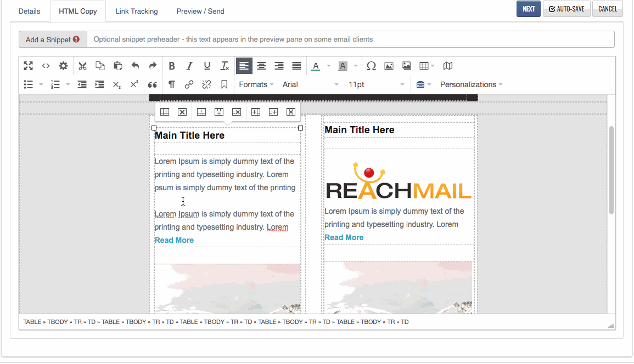Toggle fullscreen editor mode

tap(29, 66)
